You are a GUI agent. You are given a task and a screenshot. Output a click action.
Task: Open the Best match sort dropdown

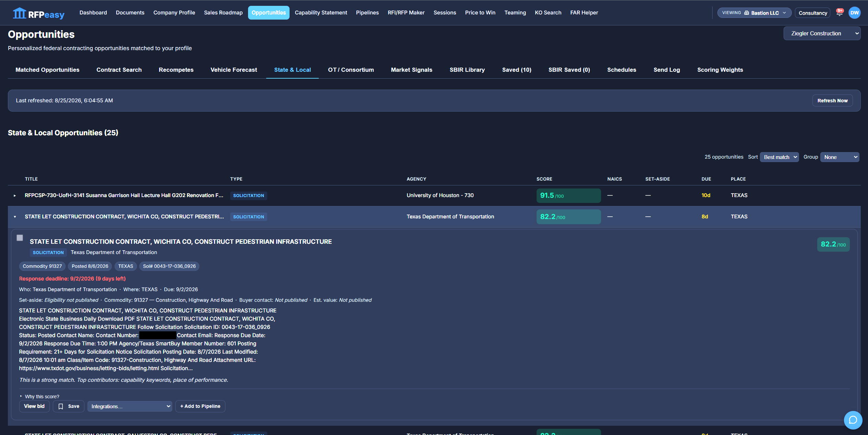coord(779,157)
